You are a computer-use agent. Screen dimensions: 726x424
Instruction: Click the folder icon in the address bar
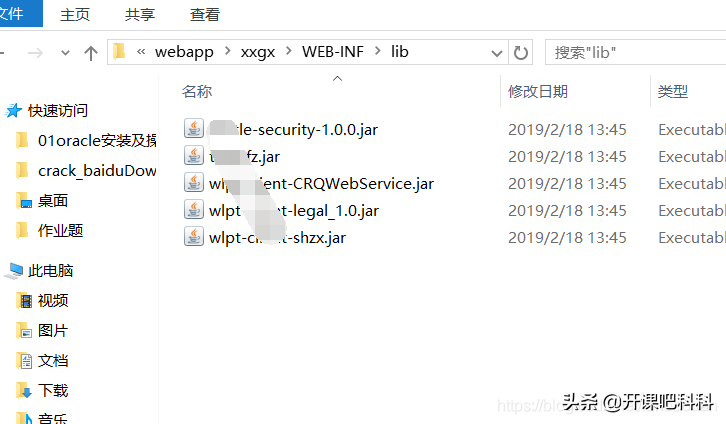[x=119, y=51]
